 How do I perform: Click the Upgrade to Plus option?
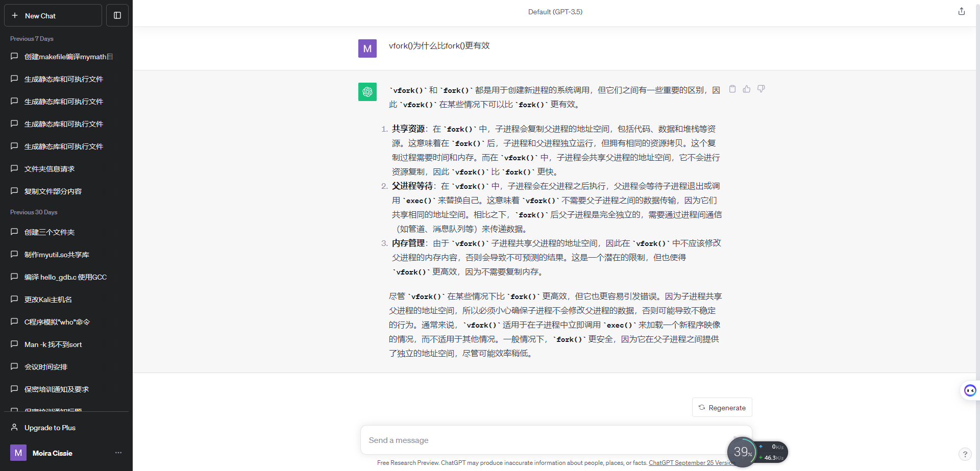[x=50, y=428]
